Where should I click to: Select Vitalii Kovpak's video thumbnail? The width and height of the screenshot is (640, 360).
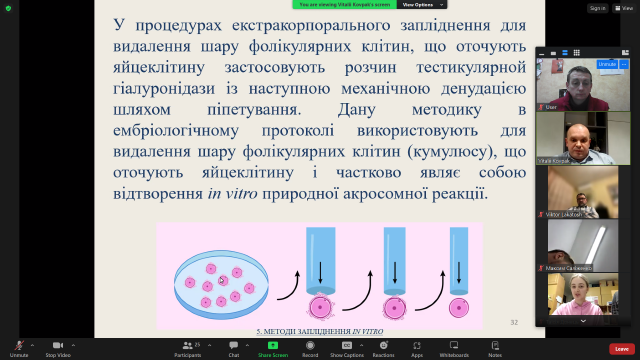[x=583, y=138]
